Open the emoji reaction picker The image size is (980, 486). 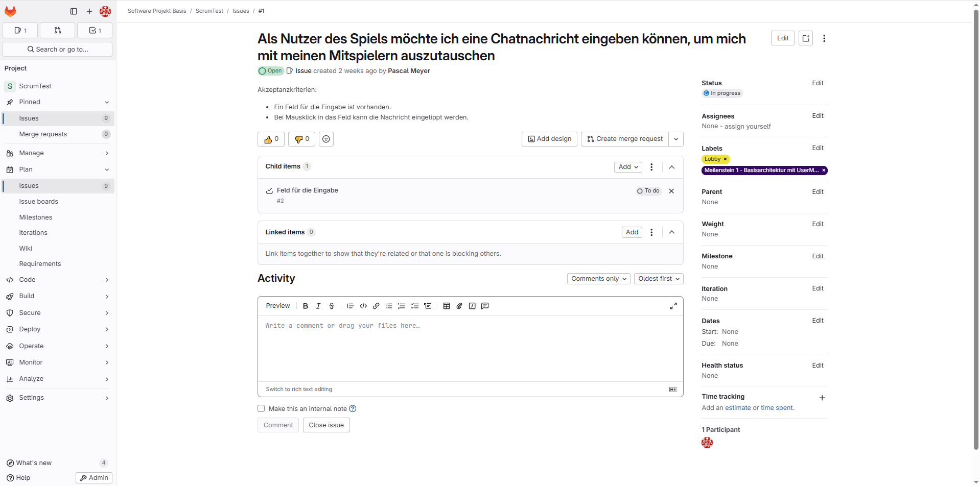[x=326, y=139]
